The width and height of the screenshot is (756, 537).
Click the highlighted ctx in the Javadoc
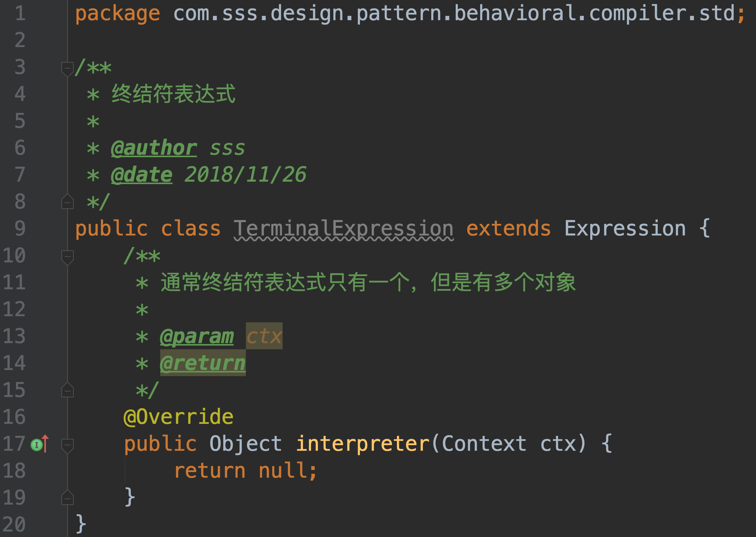click(x=264, y=336)
